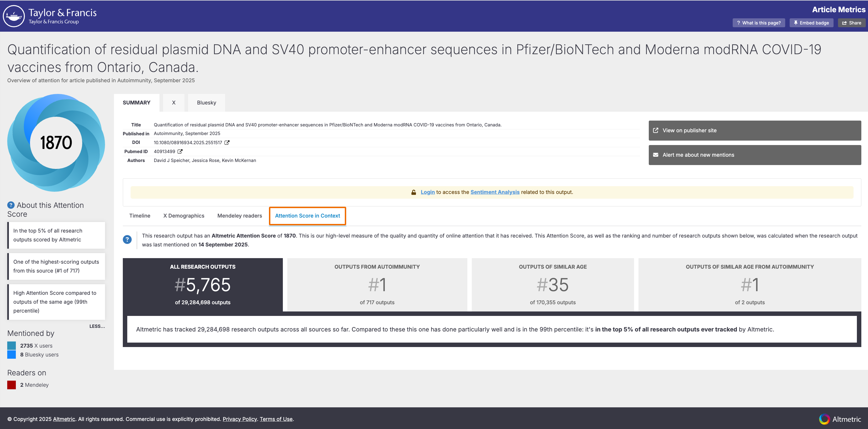This screenshot has width=868, height=429.
Task: Select the Outputs of Similar Age panel
Action: coord(552,285)
